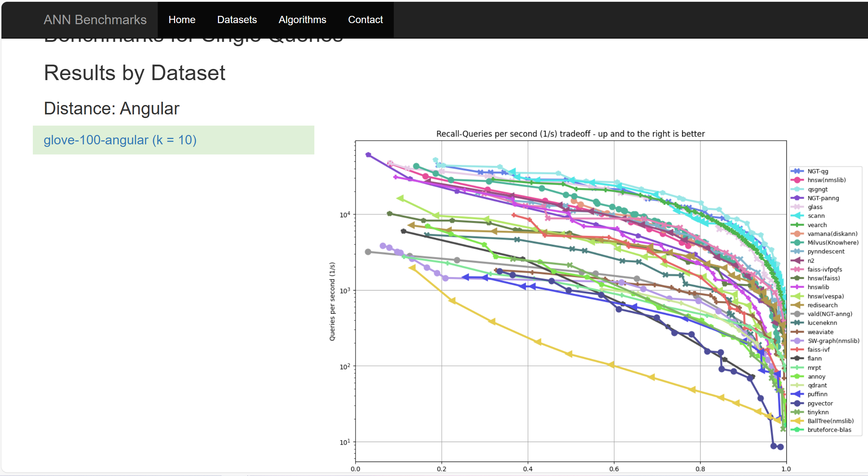
Task: Click the BallTree(nmslib) legend marker
Action: point(797,421)
